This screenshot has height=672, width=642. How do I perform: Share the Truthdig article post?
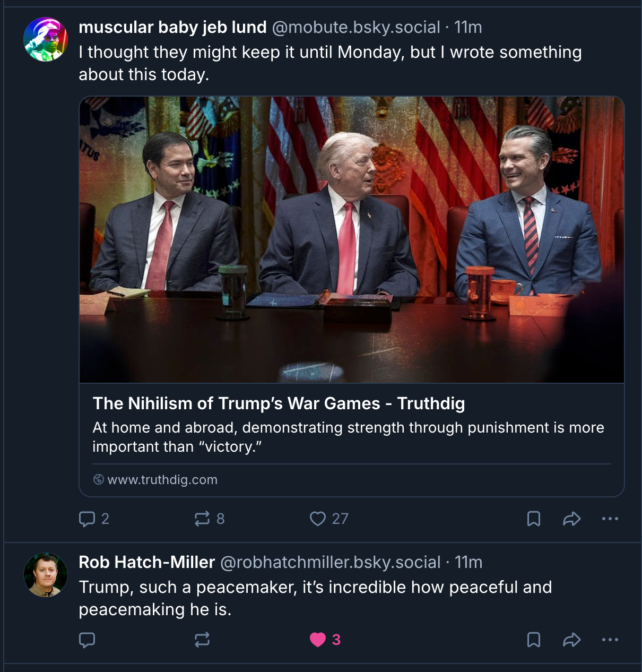[571, 519]
